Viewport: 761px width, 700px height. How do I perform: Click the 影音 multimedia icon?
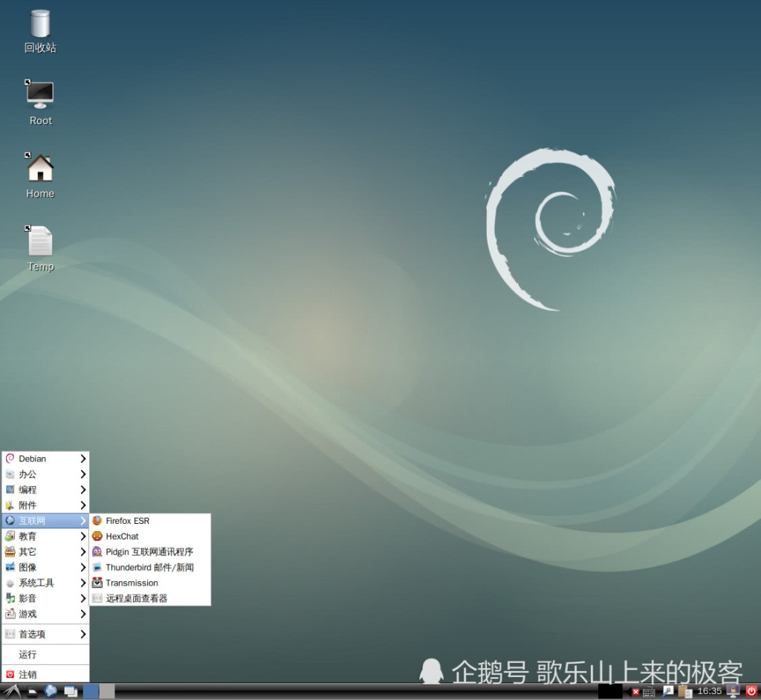pos(10,598)
